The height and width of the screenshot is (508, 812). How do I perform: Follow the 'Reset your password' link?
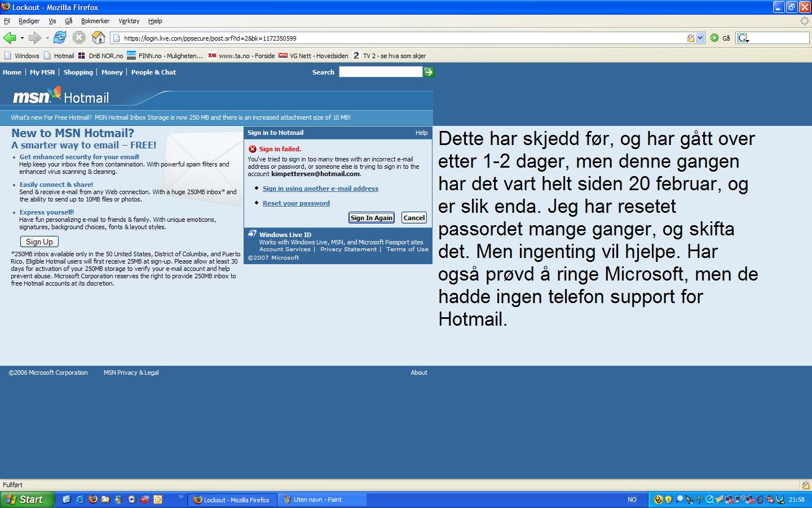[x=296, y=203]
